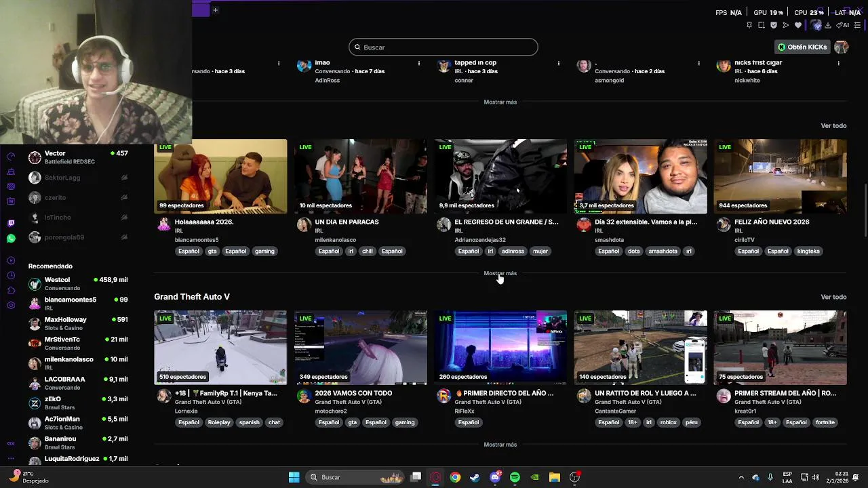The image size is (868, 488).
Task: Expand more Grand Theft Auto V streams
Action: pyautogui.click(x=500, y=445)
